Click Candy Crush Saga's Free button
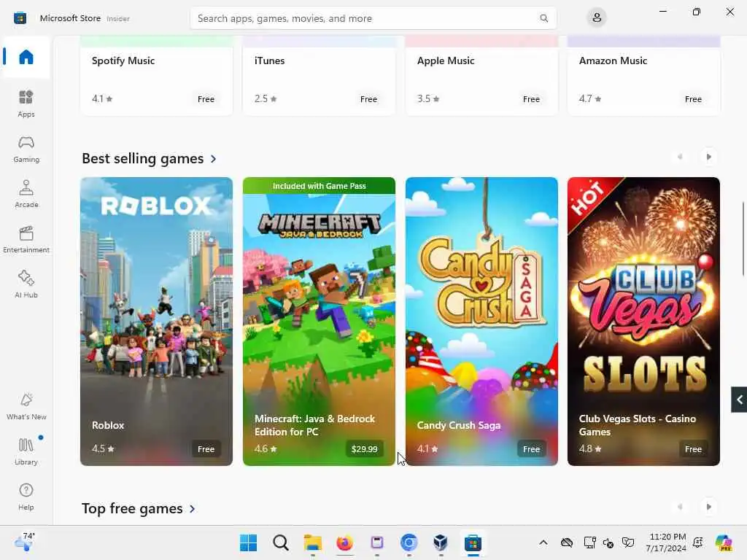Screen dimensions: 747x560 point(531,449)
